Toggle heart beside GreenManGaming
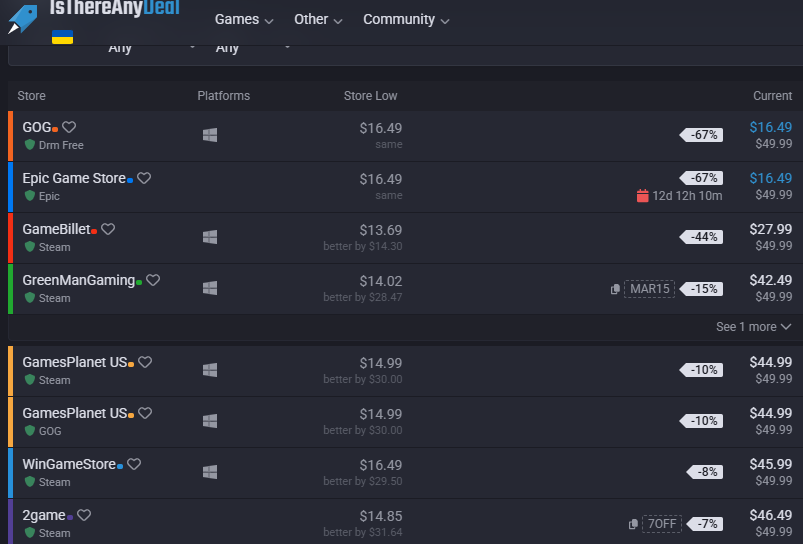Screen dimensions: 803x544 [153, 280]
